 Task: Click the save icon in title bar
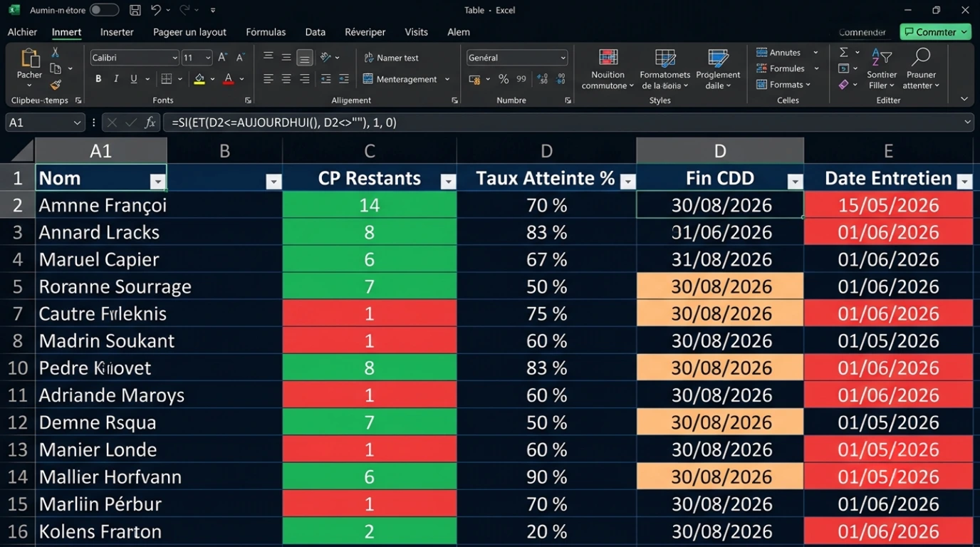point(135,10)
